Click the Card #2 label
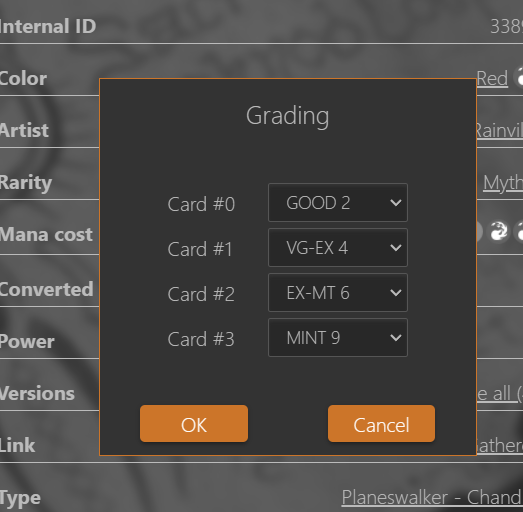Screen dimensions: 523x512 coord(201,294)
